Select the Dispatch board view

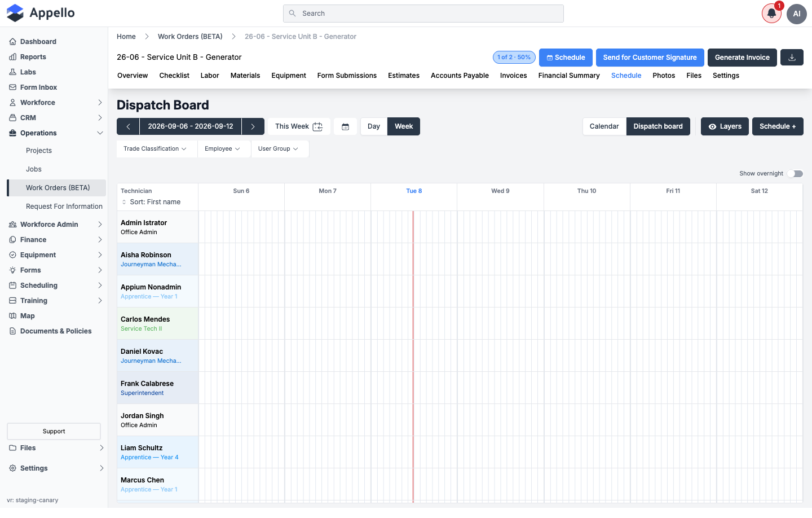tap(658, 126)
